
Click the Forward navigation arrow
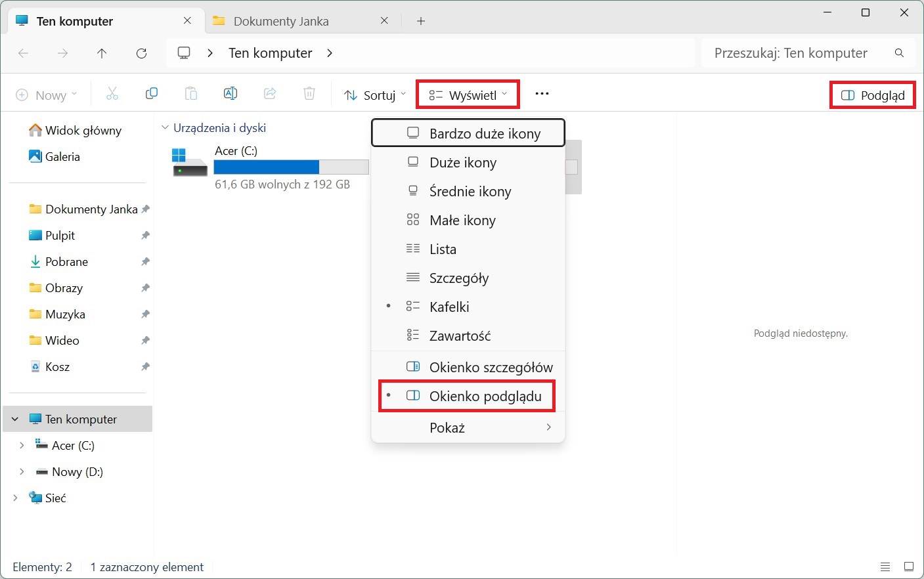click(63, 53)
